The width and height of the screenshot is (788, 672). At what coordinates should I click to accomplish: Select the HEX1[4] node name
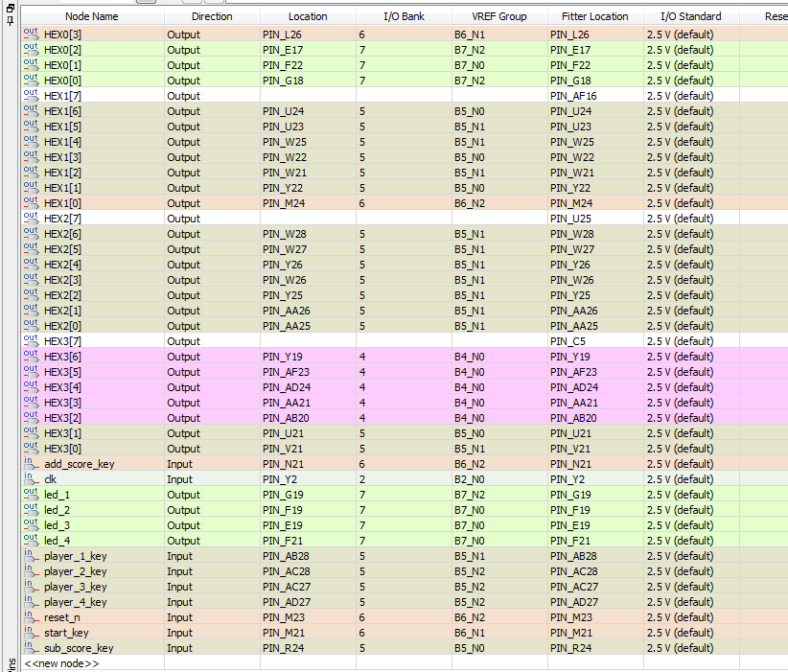(62, 142)
